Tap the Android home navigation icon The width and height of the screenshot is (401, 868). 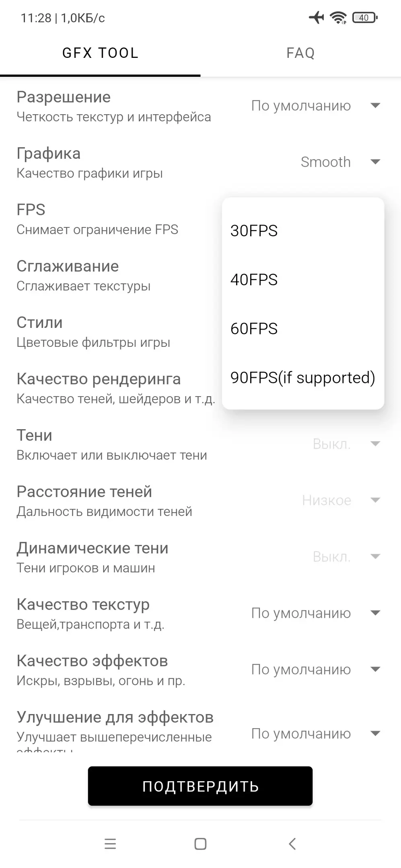pyautogui.click(x=200, y=843)
